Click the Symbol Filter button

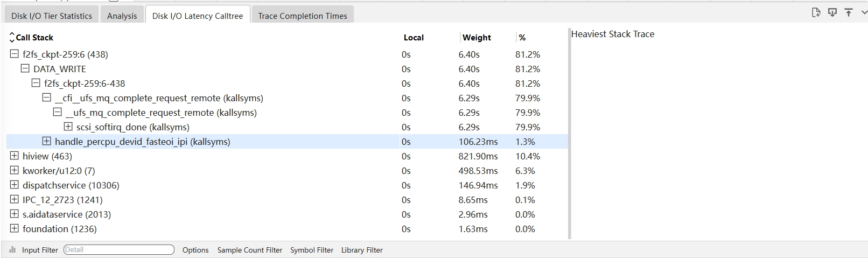[x=312, y=250]
